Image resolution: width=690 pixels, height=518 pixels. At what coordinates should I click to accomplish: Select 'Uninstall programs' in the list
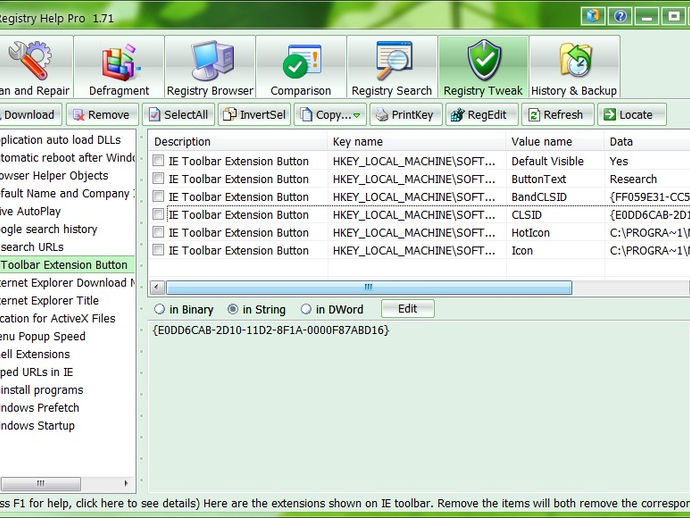pos(42,390)
